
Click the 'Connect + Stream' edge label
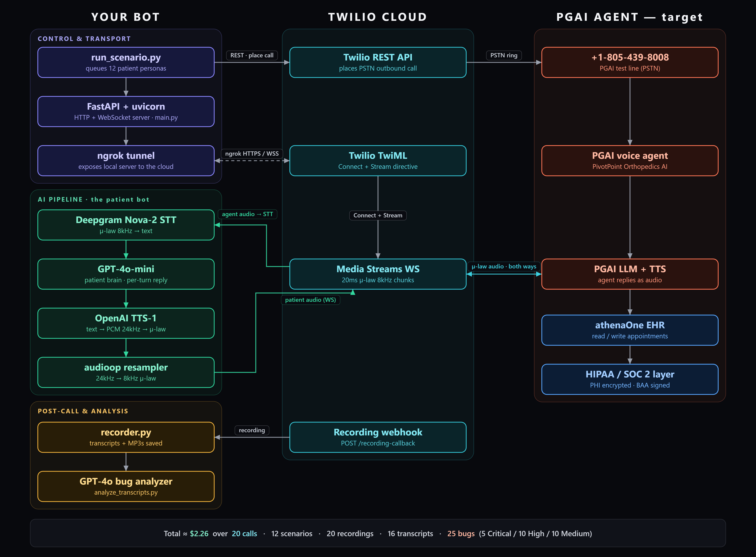(x=378, y=215)
